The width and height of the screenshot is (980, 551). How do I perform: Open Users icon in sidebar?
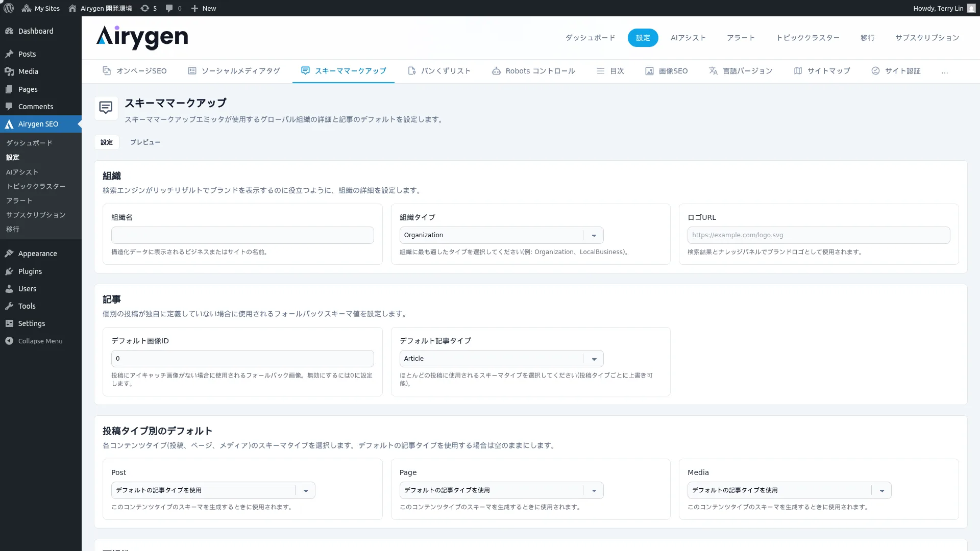9,289
